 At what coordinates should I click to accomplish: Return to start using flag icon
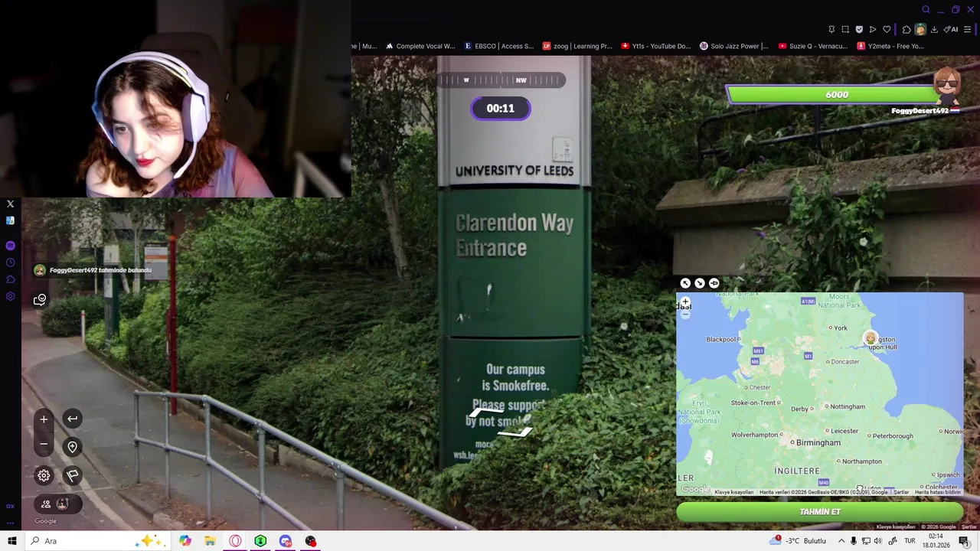(x=72, y=475)
